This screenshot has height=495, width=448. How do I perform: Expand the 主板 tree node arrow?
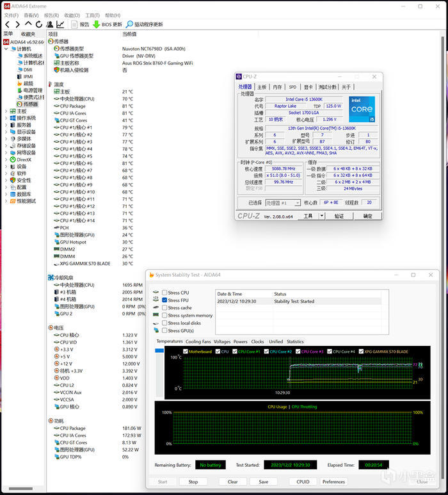[6, 111]
